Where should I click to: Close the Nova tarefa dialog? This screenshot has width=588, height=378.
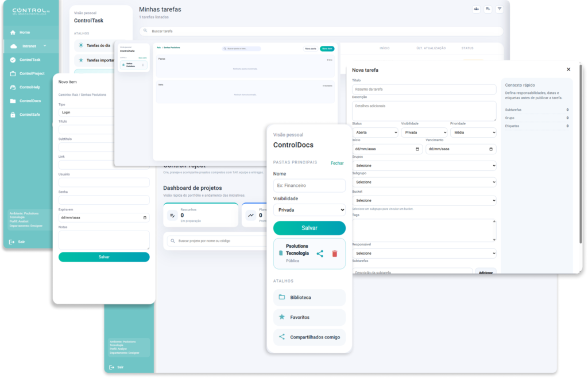pyautogui.click(x=568, y=69)
